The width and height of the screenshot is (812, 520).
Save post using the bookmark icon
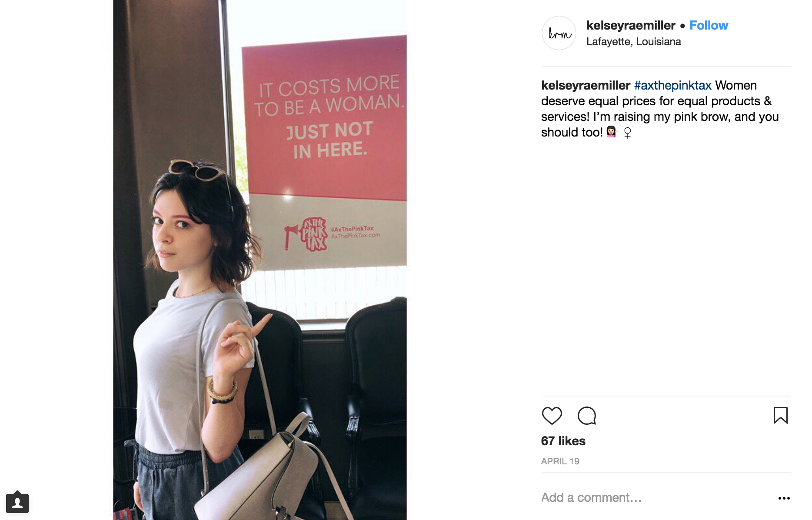click(781, 415)
